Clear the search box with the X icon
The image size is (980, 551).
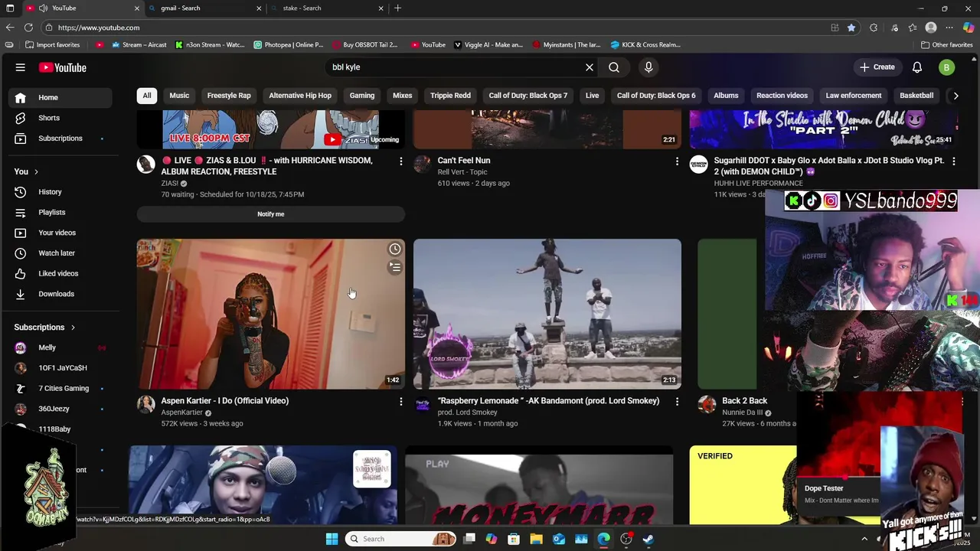click(x=590, y=67)
